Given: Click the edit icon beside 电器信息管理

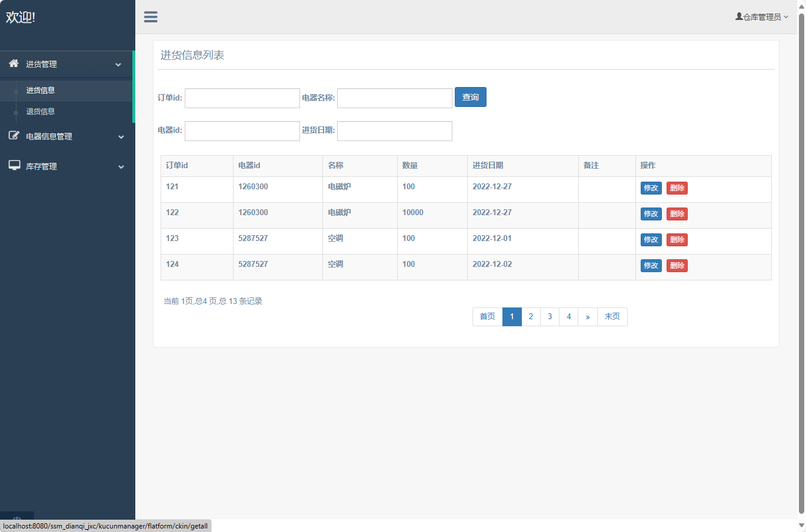Looking at the screenshot, I should click(x=14, y=136).
